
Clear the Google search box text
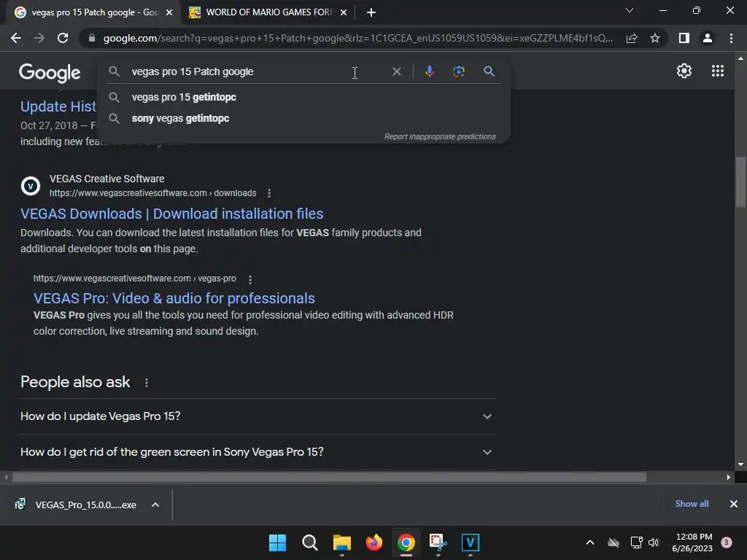click(x=396, y=71)
